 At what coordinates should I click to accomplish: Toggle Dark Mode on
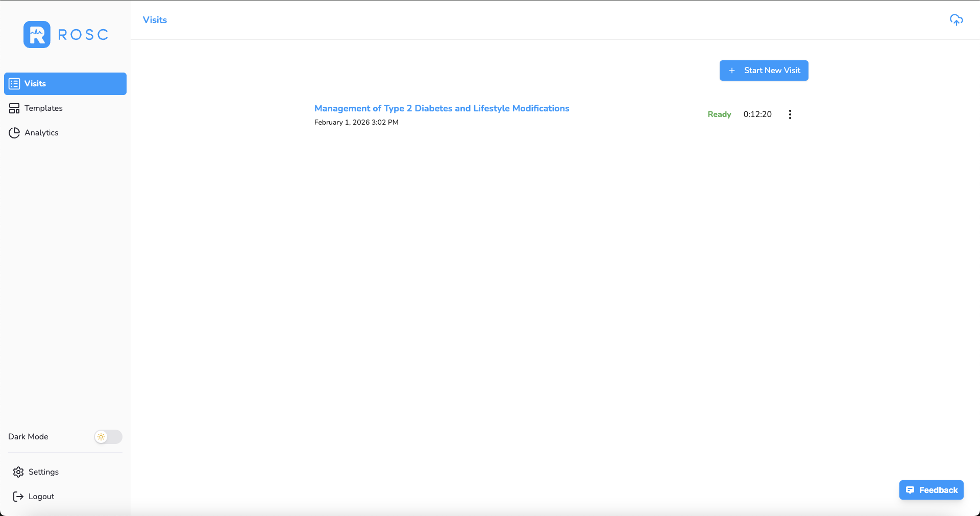coord(107,437)
